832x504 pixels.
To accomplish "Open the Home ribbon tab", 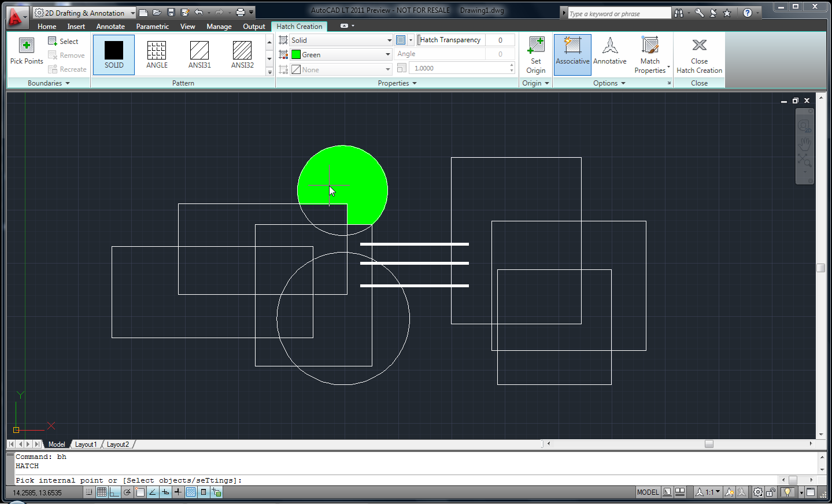I will 47,27.
